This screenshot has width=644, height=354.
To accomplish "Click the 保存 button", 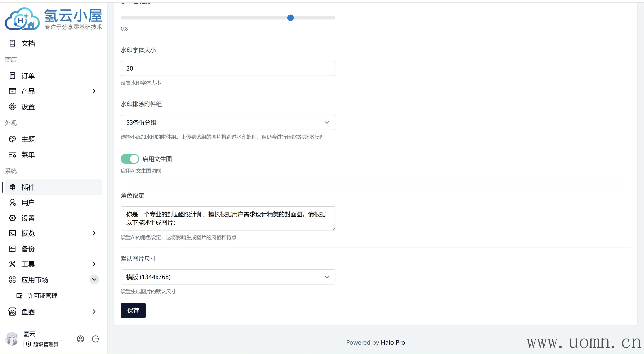I will pos(133,310).
